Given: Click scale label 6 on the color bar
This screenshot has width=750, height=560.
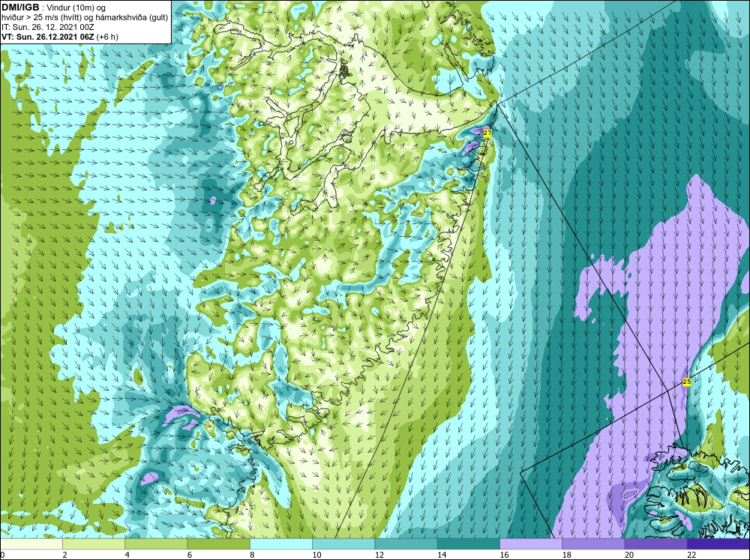Looking at the screenshot, I should pos(190,555).
